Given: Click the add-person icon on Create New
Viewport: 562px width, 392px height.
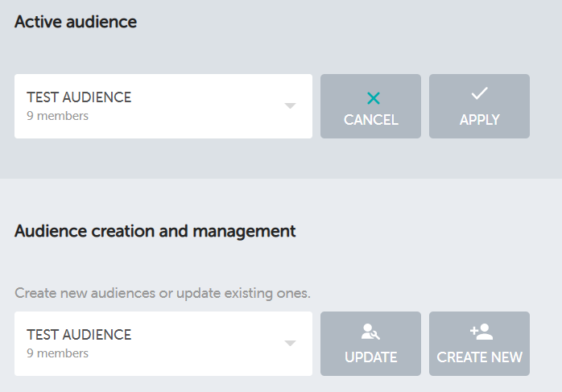Looking at the screenshot, I should (x=480, y=332).
